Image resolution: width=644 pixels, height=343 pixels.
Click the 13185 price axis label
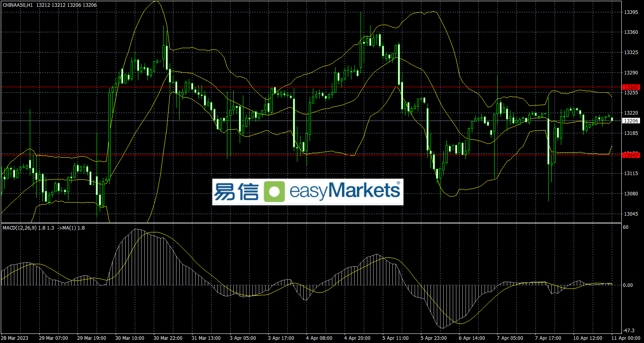pyautogui.click(x=631, y=133)
